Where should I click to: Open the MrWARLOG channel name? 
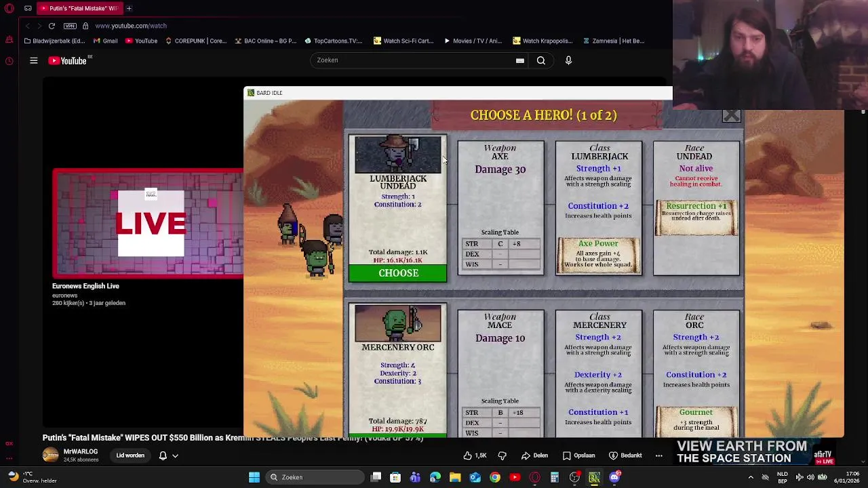81,451
